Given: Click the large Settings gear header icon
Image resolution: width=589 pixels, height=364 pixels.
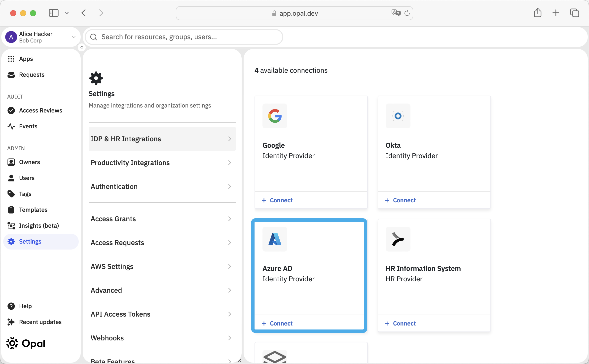Looking at the screenshot, I should click(x=96, y=78).
